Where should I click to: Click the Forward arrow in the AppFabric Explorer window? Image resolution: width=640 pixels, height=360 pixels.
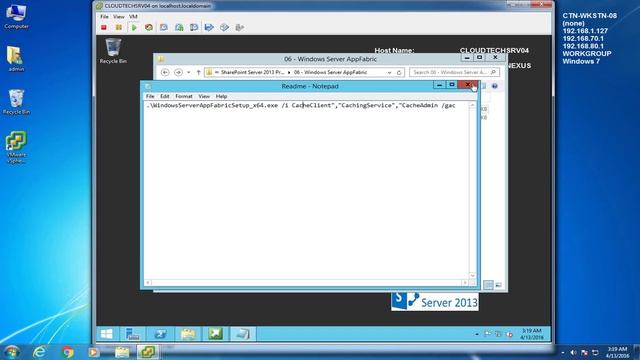(x=178, y=72)
